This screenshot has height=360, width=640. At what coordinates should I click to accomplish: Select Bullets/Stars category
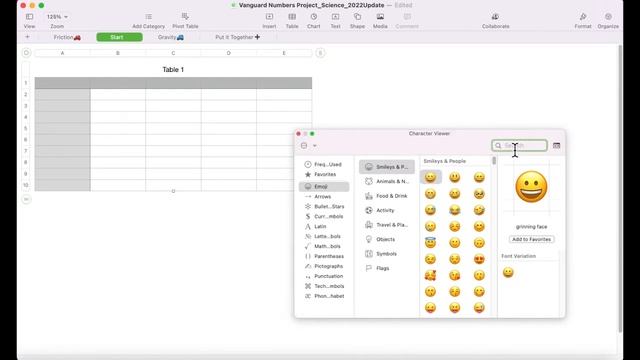pyautogui.click(x=324, y=207)
